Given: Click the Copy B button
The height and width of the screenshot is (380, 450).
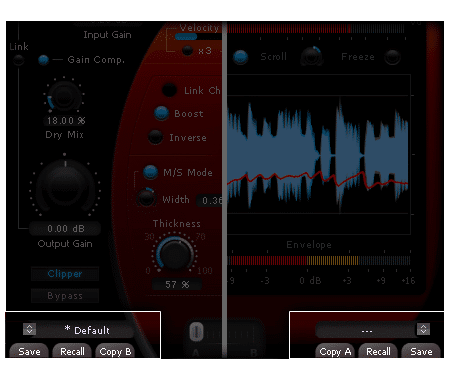Looking at the screenshot, I should click(115, 351).
